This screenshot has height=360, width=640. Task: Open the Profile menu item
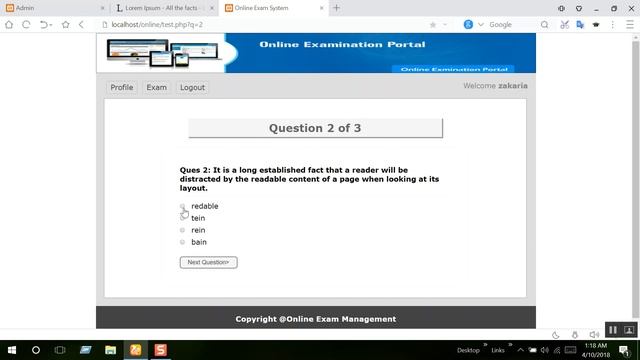pyautogui.click(x=122, y=87)
